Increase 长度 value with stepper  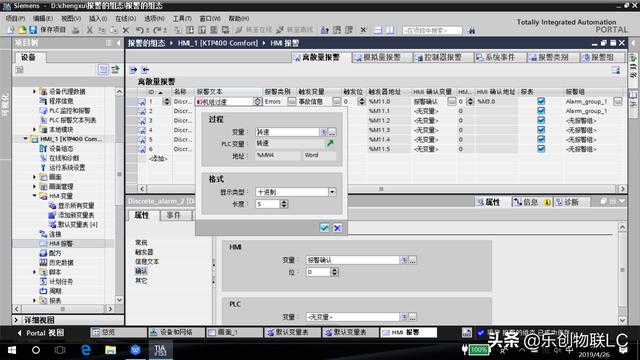tap(284, 202)
